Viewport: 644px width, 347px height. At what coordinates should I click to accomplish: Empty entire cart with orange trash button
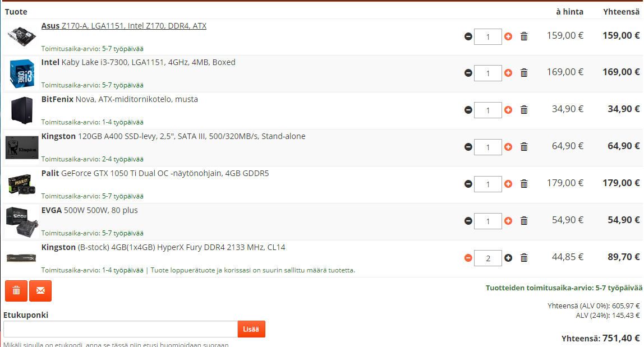pos(16,291)
